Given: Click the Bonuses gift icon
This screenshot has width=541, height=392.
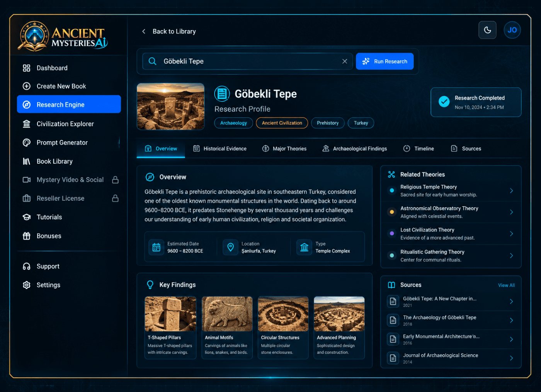Looking at the screenshot, I should point(27,236).
